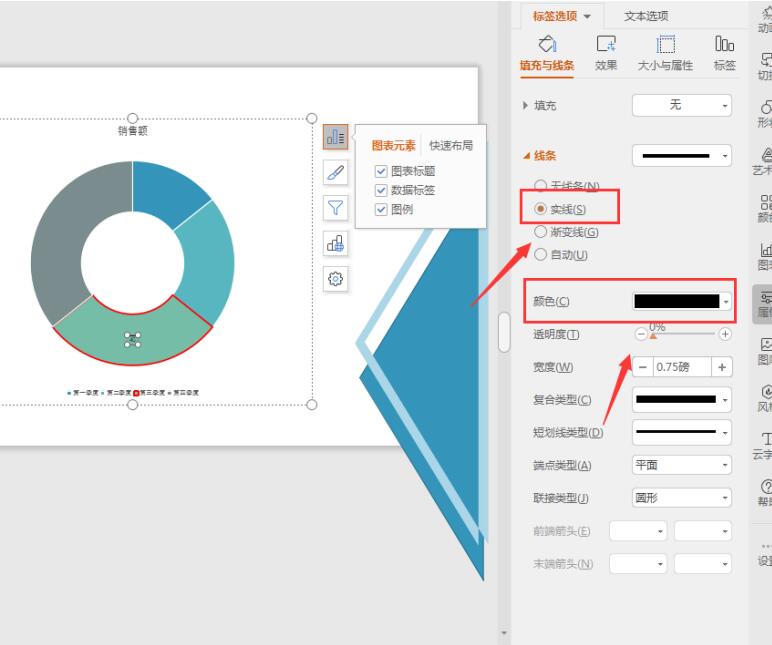Open the first 前端箭头 begin arrow dropdown
The height and width of the screenshot is (645, 772).
(x=638, y=531)
